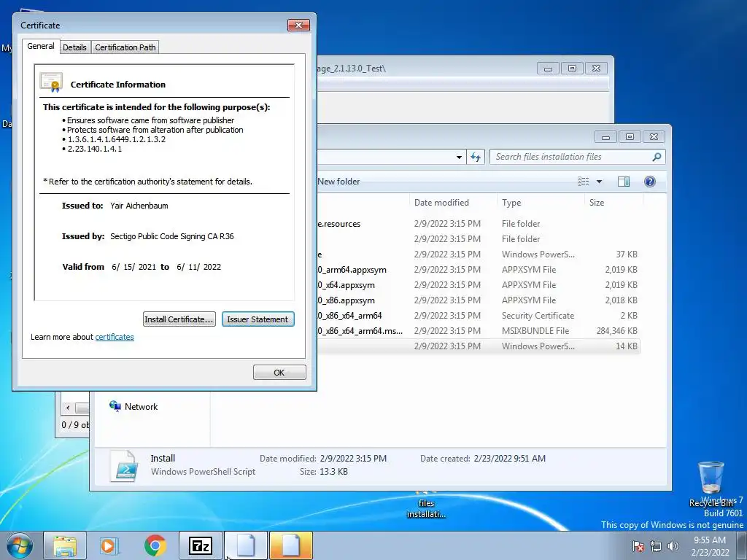
Task: Click the Install Certificate button
Action: coord(179,319)
